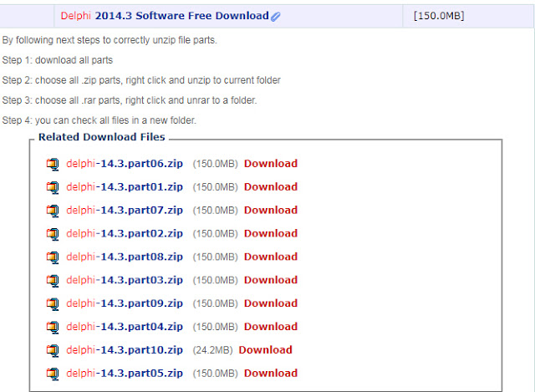Select the delphi-14.3.part09.zip file name

124,303
